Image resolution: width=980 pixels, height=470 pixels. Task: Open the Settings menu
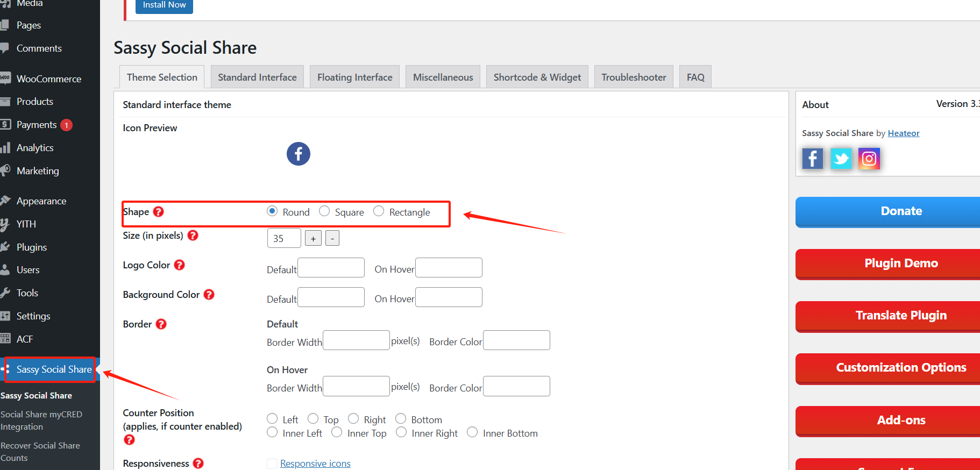(x=33, y=316)
